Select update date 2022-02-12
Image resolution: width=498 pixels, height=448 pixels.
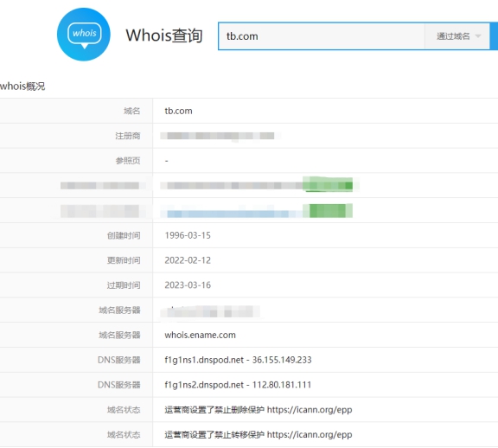pos(188,260)
